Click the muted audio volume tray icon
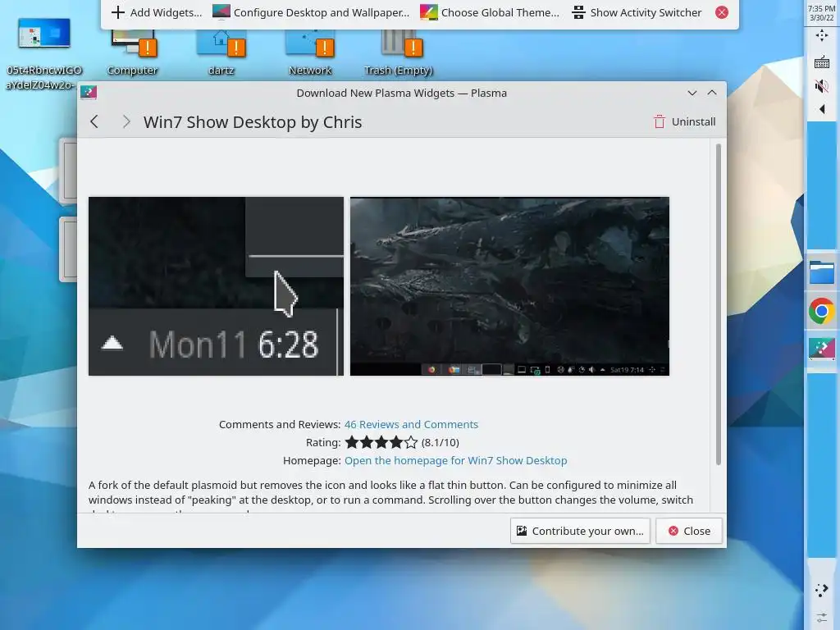This screenshot has width=840, height=630. [822, 85]
